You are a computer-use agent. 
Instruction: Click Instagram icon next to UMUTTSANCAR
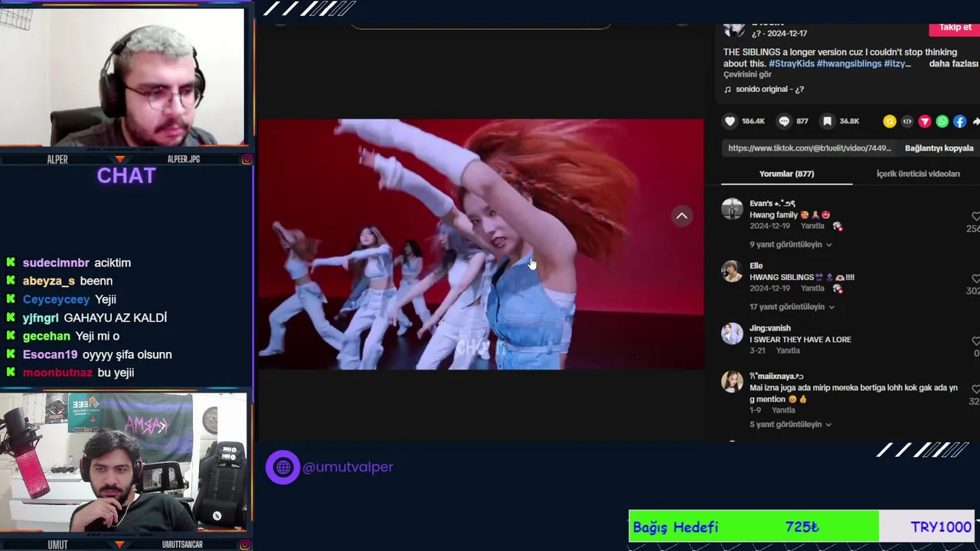[x=247, y=544]
